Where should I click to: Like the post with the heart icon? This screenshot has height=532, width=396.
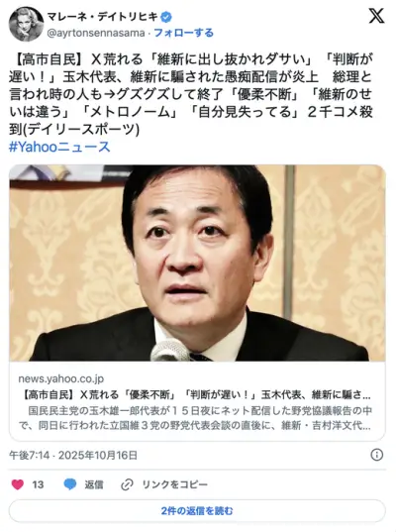pos(18,484)
